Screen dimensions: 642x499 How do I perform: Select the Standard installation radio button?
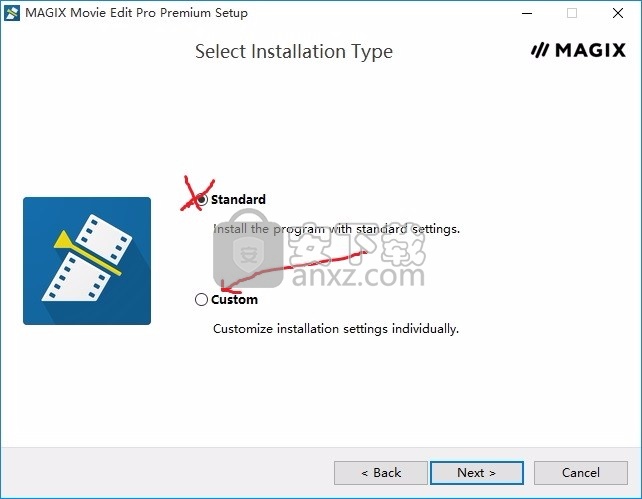[x=201, y=199]
